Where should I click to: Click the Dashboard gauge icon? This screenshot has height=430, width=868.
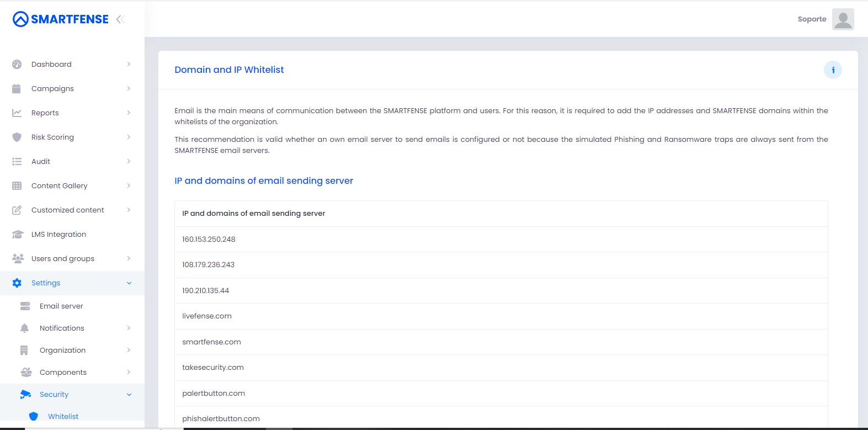click(x=17, y=64)
